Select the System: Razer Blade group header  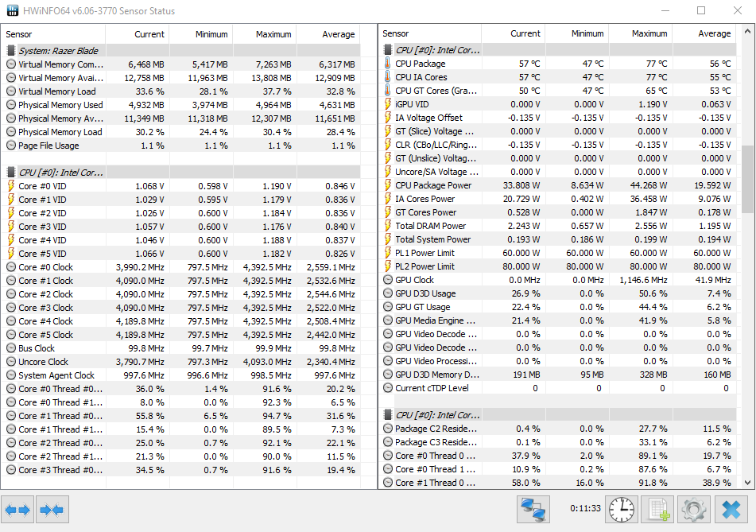180,51
